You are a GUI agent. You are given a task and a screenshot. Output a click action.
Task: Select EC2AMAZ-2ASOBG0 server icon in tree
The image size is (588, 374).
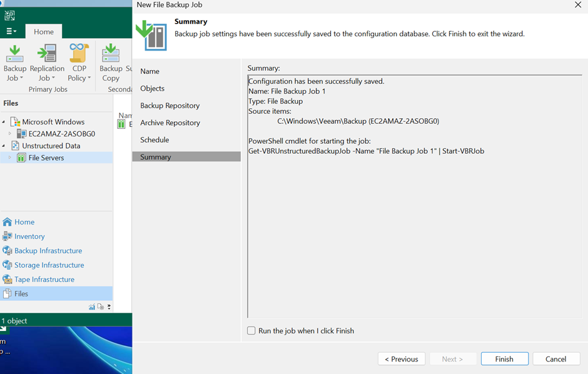(21, 133)
